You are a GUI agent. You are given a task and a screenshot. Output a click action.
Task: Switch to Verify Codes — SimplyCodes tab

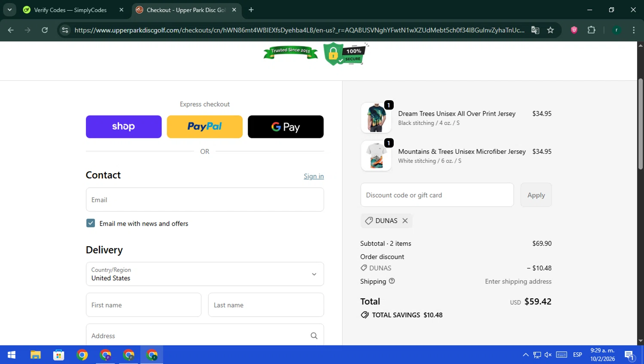coord(70,10)
